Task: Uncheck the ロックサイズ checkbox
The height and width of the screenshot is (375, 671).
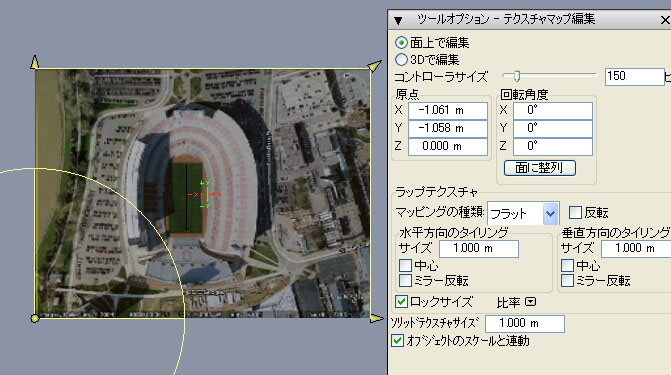Action: tap(401, 301)
